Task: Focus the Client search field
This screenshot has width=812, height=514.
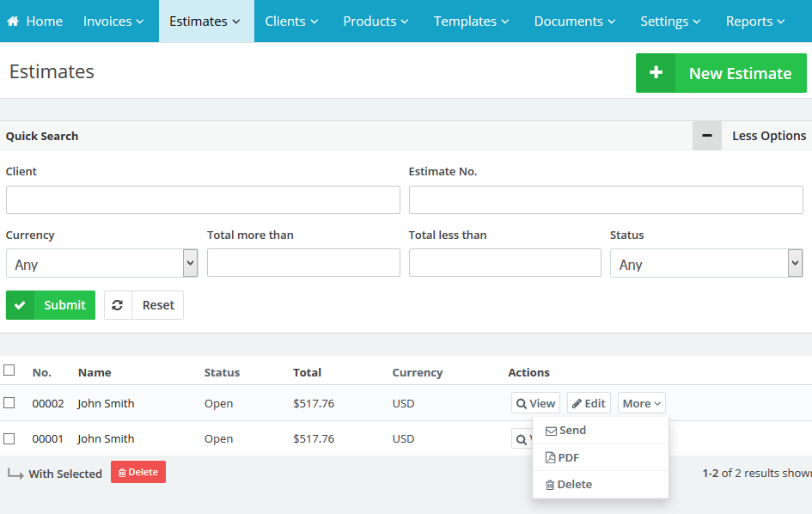Action: click(x=203, y=199)
